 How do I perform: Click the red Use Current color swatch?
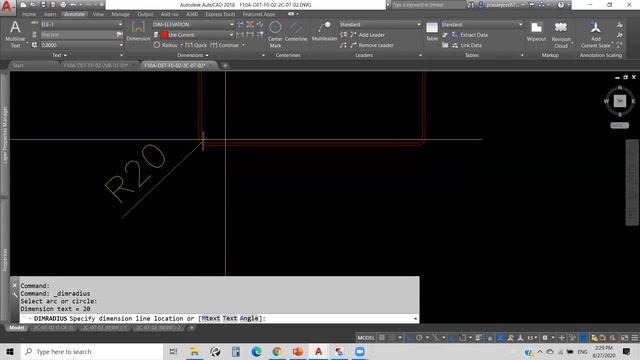point(164,35)
